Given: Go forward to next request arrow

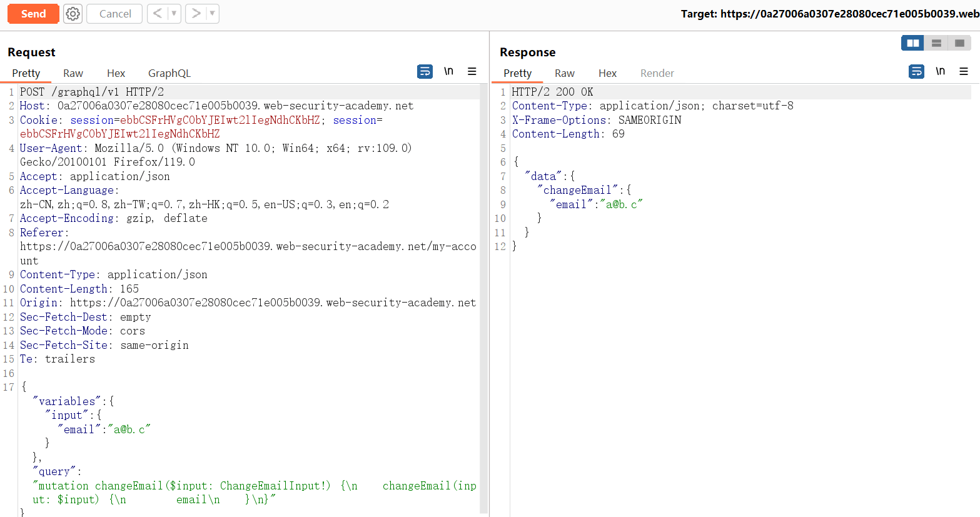Looking at the screenshot, I should tap(196, 14).
